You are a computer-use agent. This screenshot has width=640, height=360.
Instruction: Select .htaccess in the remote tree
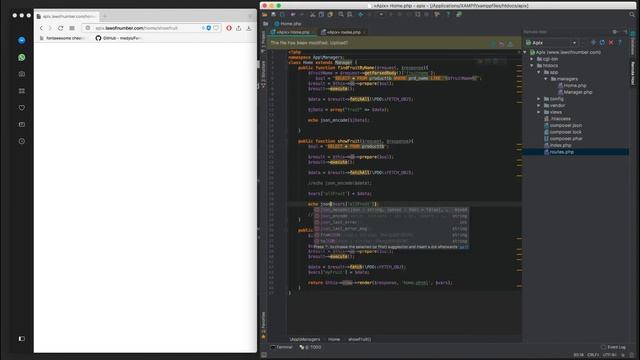[x=558, y=119]
